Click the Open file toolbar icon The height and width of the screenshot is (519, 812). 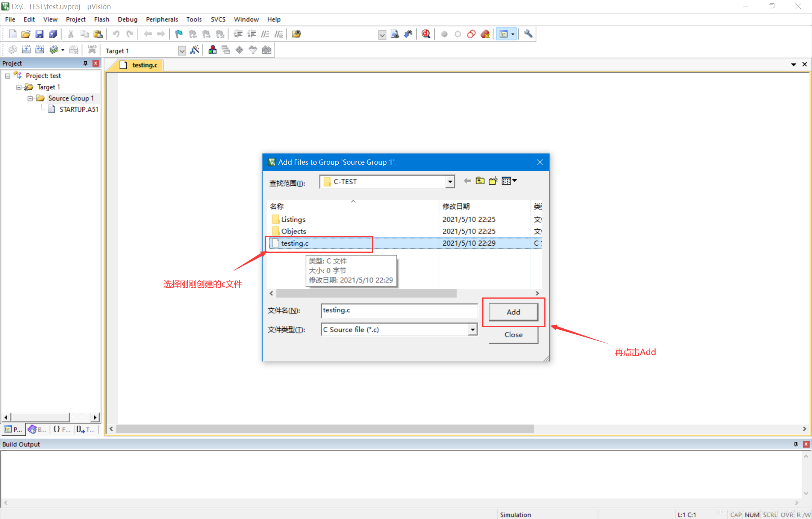26,34
